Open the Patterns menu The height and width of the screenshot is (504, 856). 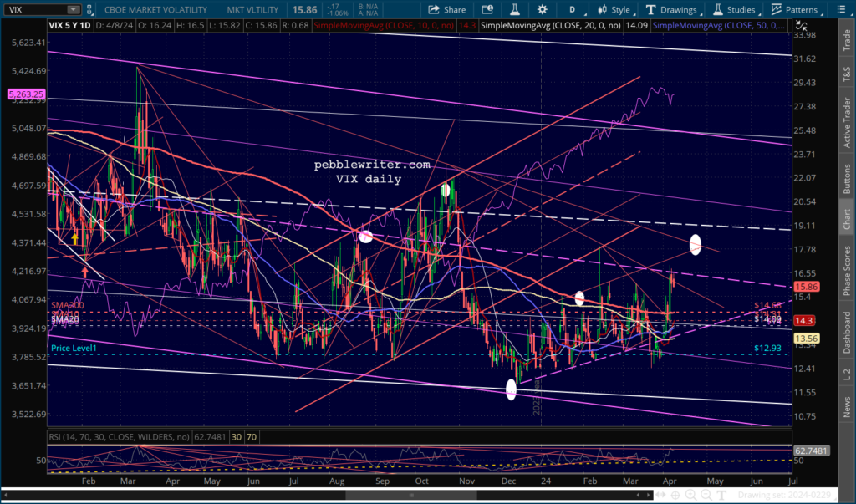(x=797, y=9)
